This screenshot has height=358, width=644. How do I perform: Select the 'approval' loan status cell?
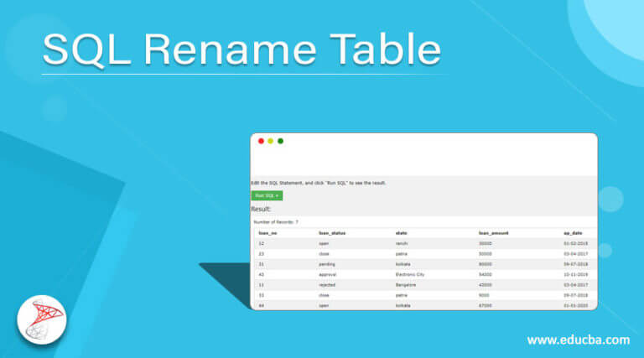point(327,274)
